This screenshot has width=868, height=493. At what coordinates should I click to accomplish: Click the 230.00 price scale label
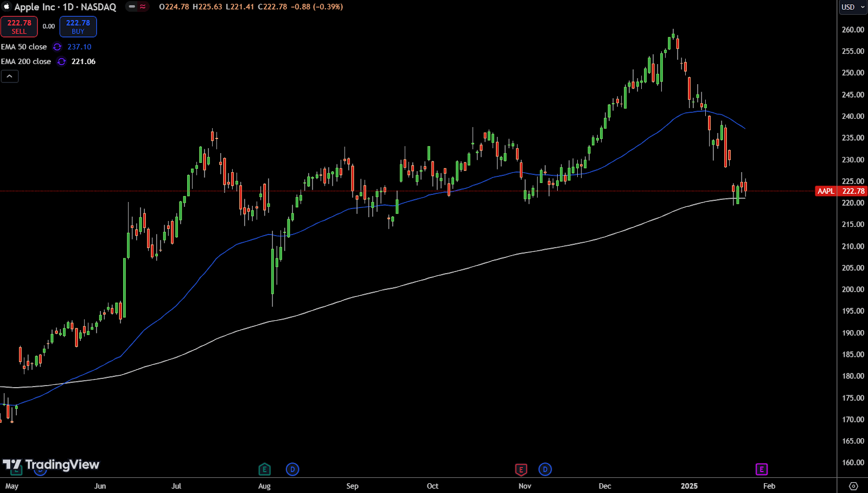[853, 160]
